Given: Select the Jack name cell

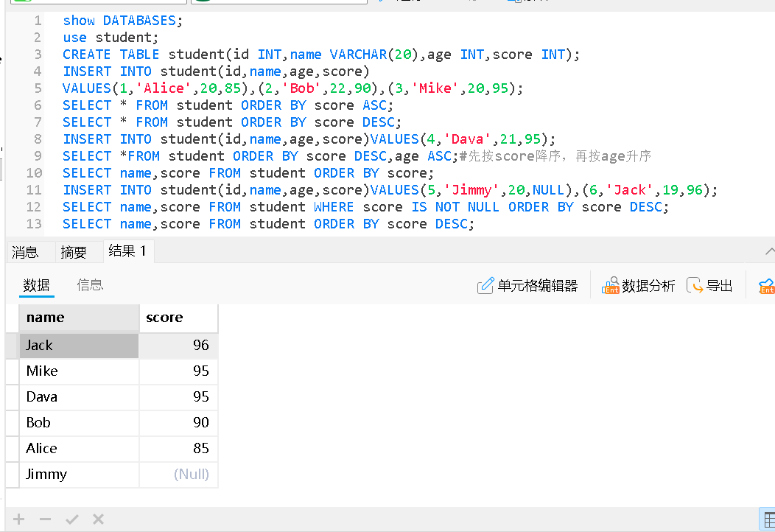Looking at the screenshot, I should pos(79,345).
